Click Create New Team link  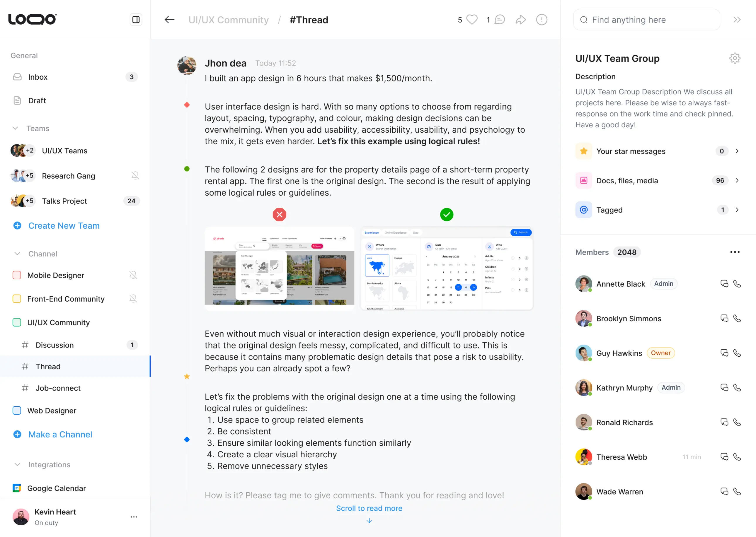(x=64, y=225)
